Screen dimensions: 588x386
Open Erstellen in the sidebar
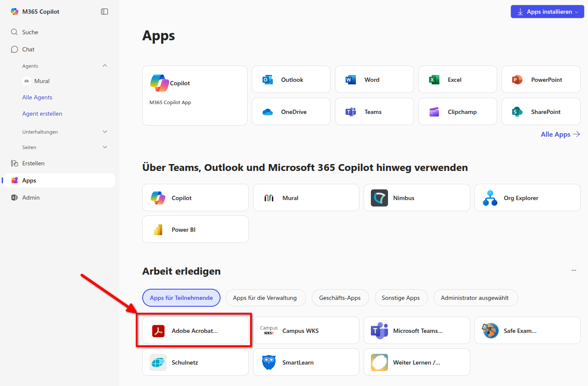[58, 163]
